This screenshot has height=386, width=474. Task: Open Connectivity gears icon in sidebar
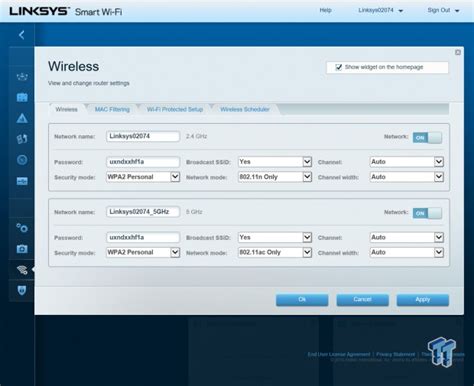pos(22,228)
